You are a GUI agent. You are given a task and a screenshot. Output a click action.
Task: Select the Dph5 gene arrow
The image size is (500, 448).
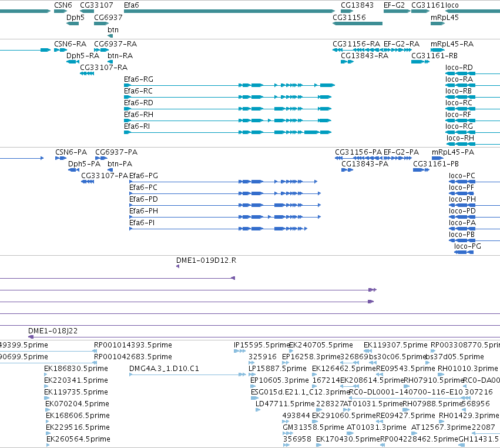[72, 24]
